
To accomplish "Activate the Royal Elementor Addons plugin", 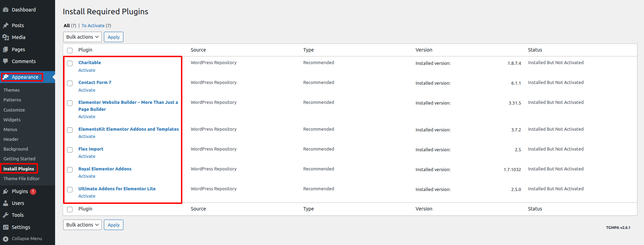I will click(87, 176).
